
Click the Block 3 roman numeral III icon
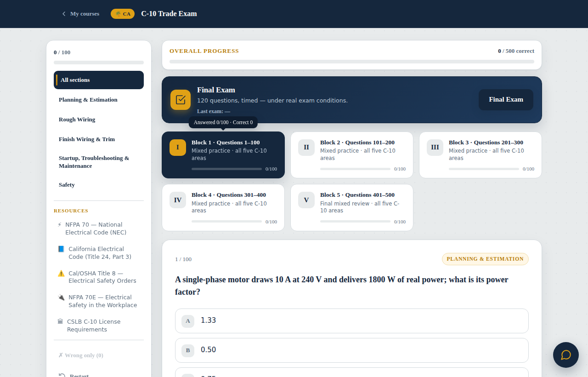pyautogui.click(x=435, y=148)
